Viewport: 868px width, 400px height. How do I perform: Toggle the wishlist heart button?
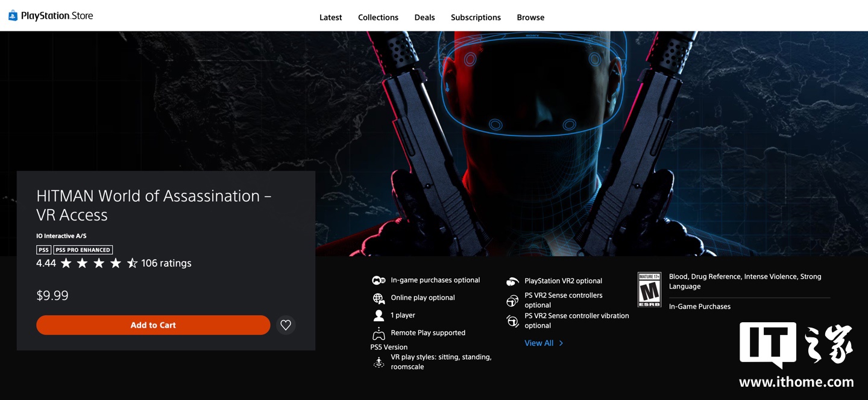(286, 325)
